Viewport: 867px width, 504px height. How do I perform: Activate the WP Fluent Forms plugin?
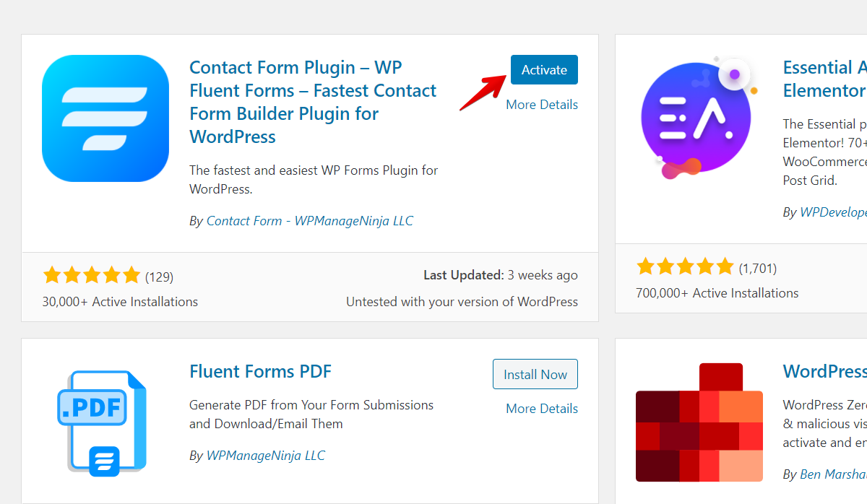click(544, 69)
